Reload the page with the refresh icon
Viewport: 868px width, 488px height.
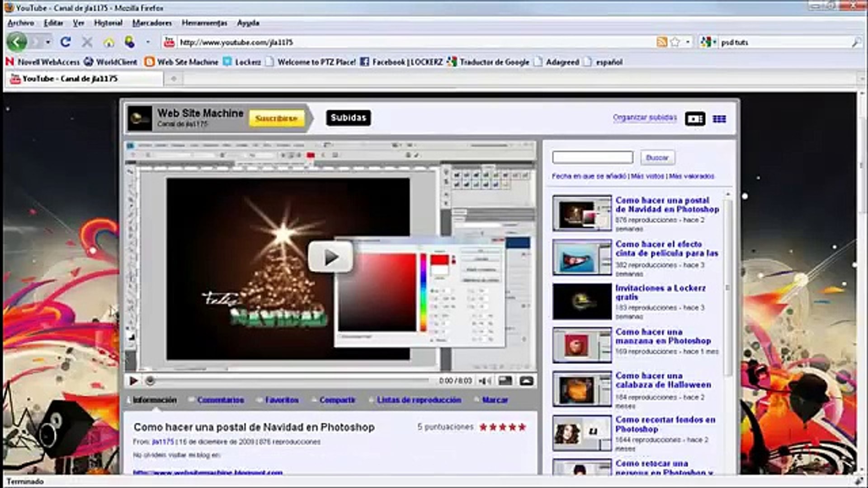tap(66, 42)
